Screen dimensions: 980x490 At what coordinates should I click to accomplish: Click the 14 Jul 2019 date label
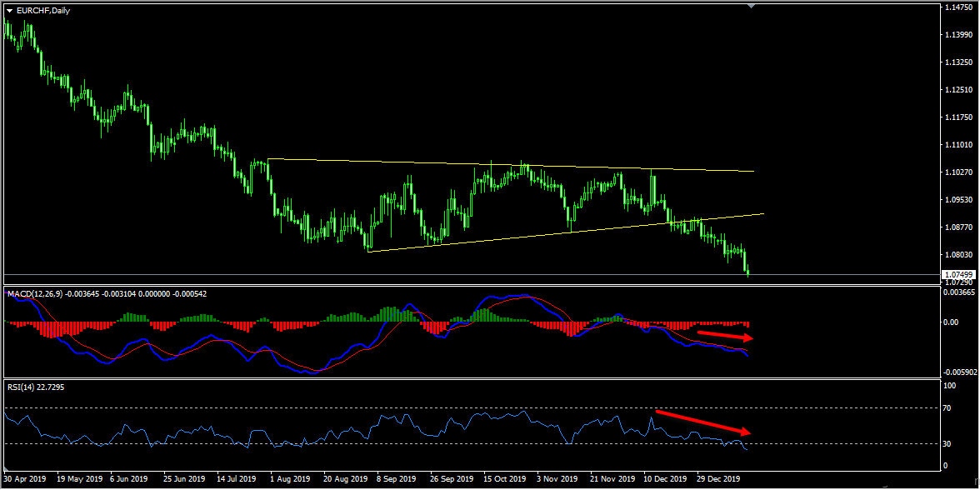pos(237,478)
